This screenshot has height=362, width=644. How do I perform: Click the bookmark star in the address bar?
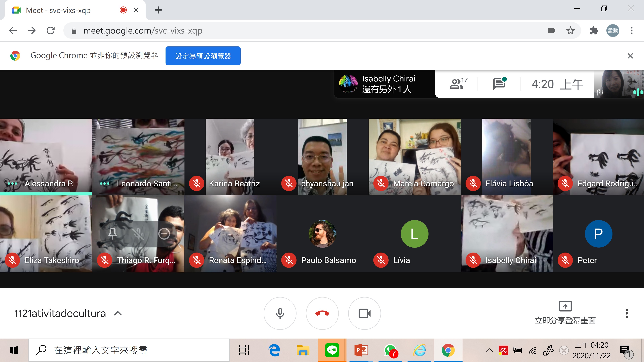coord(570,31)
